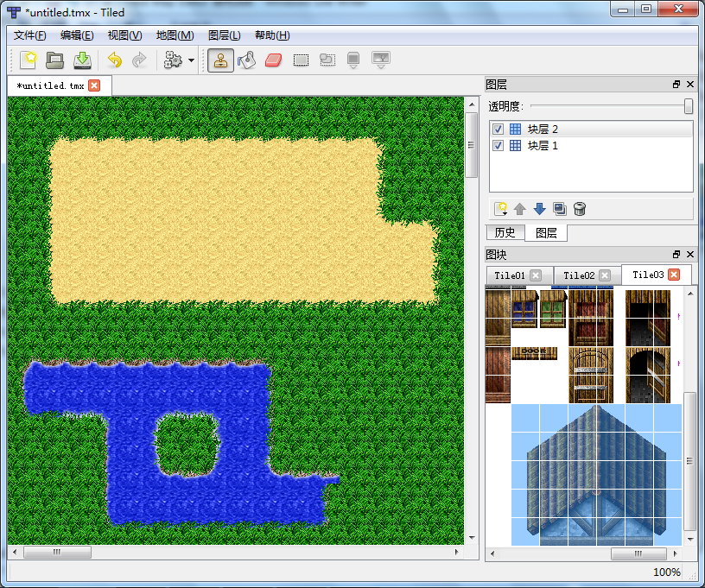The image size is (705, 588).
Task: Select the Bucket Fill tool
Action: tap(247, 60)
